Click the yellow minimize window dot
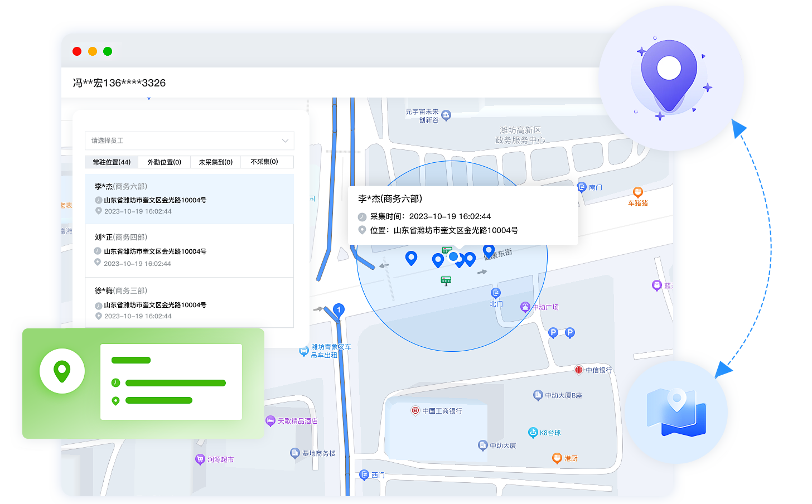This screenshot has width=812, height=504. 93,51
